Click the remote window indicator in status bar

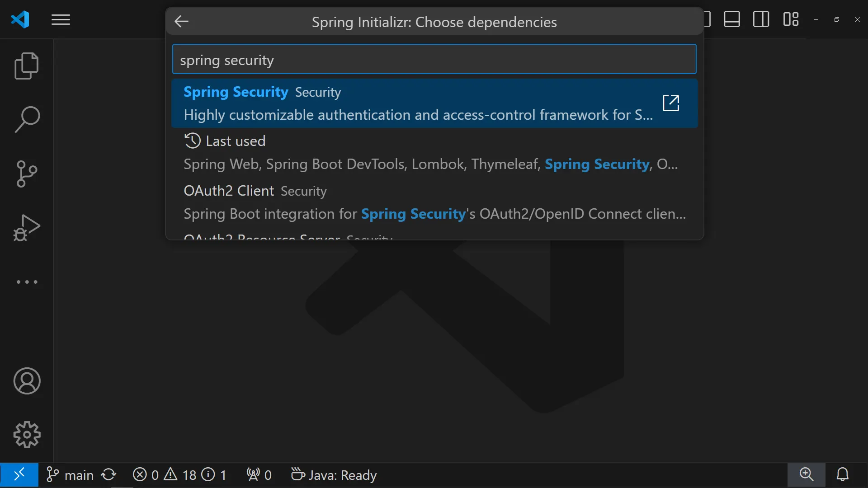(19, 475)
